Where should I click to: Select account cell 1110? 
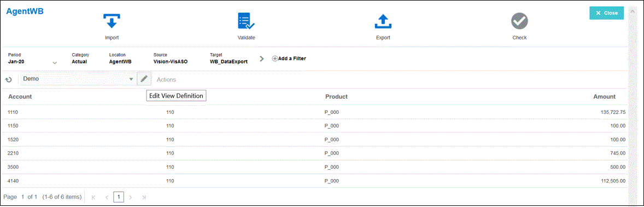13,112
